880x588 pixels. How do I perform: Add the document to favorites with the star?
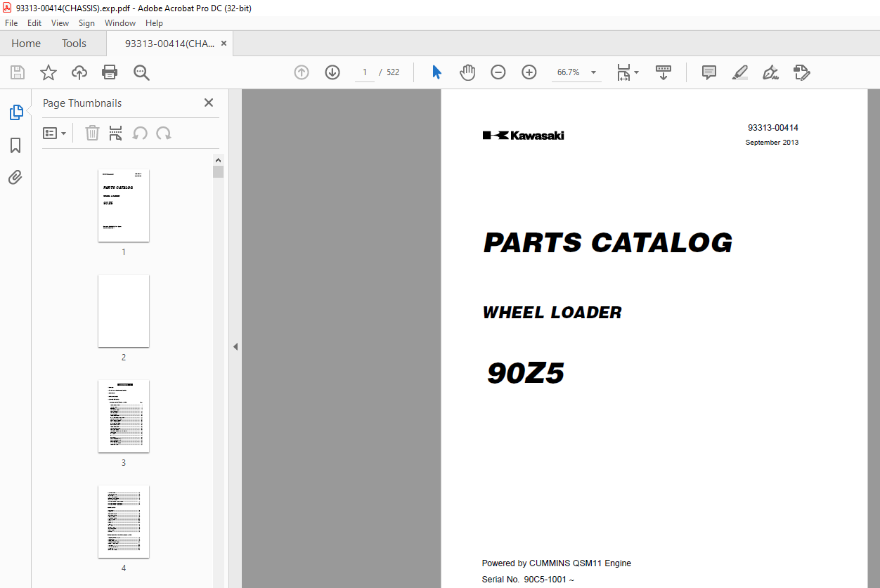pyautogui.click(x=48, y=72)
